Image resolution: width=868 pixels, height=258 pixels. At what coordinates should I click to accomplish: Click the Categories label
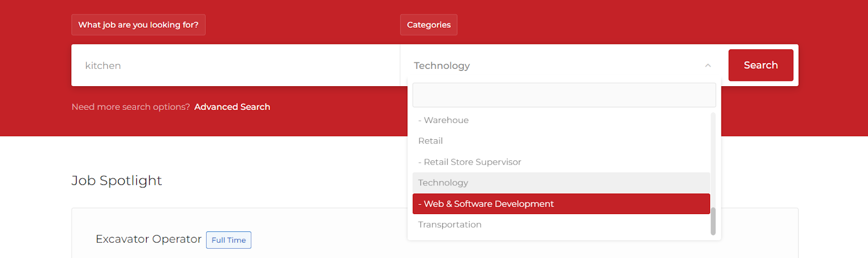429,25
